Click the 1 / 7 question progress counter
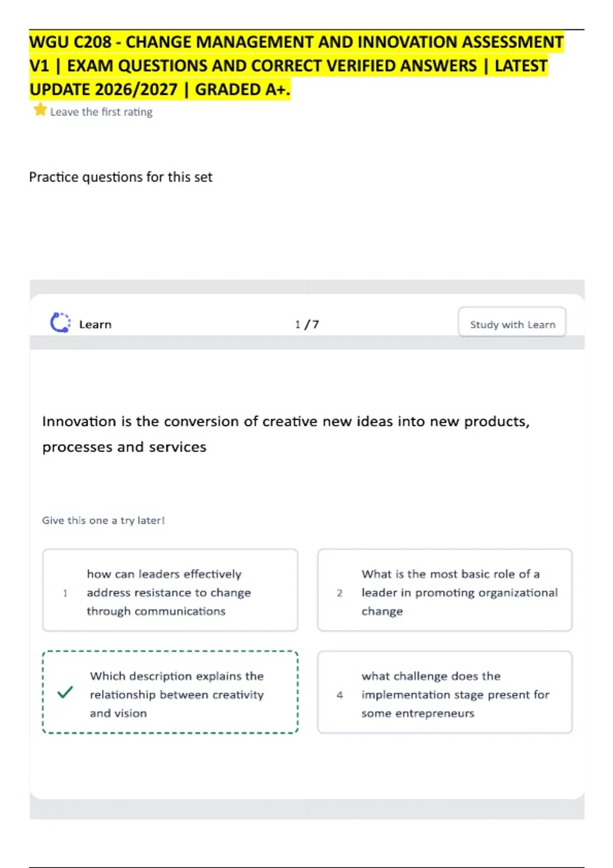 (x=306, y=324)
